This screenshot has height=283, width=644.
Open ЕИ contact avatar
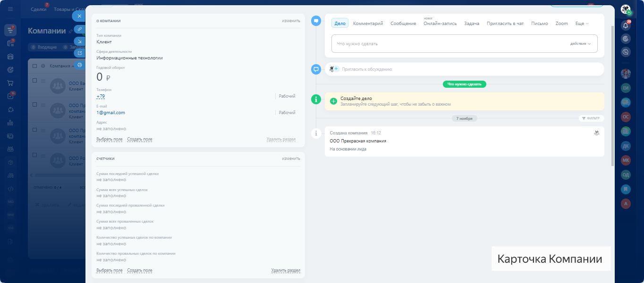pos(626,88)
